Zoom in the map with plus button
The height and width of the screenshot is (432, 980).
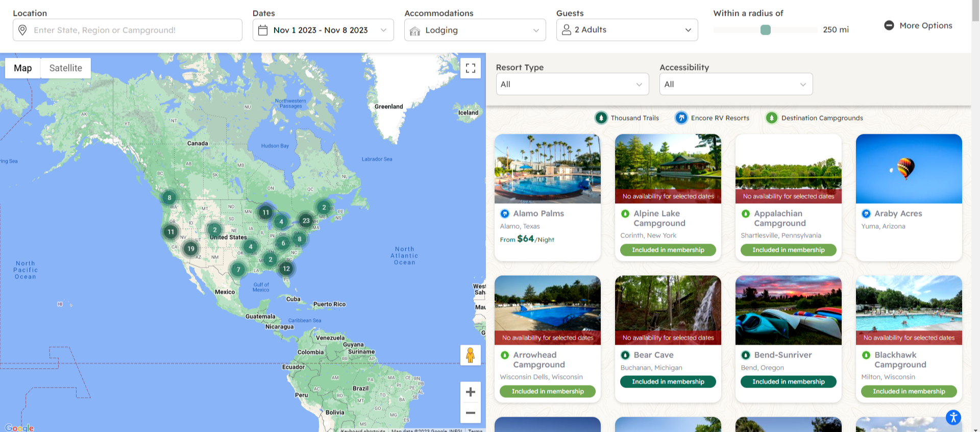click(471, 392)
